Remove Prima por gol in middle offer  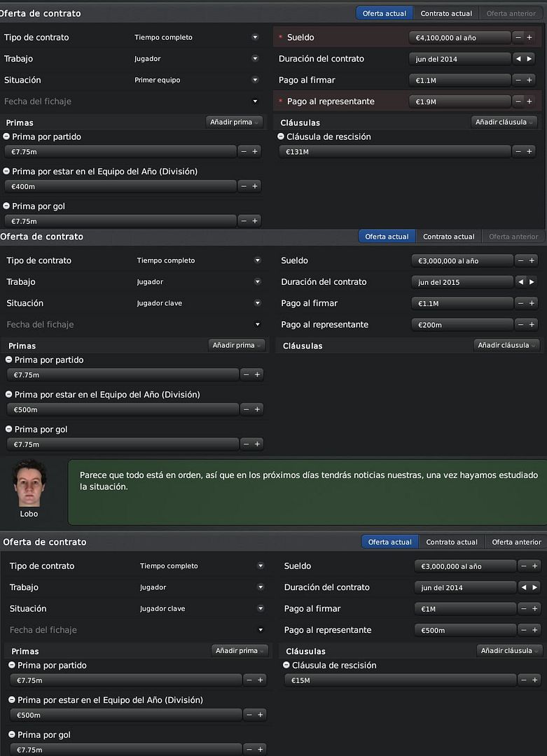coord(8,428)
